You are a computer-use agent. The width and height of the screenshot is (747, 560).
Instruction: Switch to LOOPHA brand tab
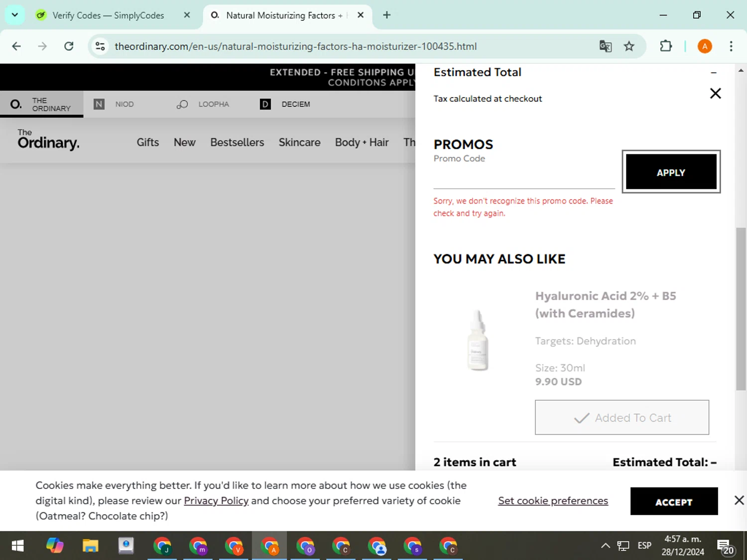click(x=203, y=104)
